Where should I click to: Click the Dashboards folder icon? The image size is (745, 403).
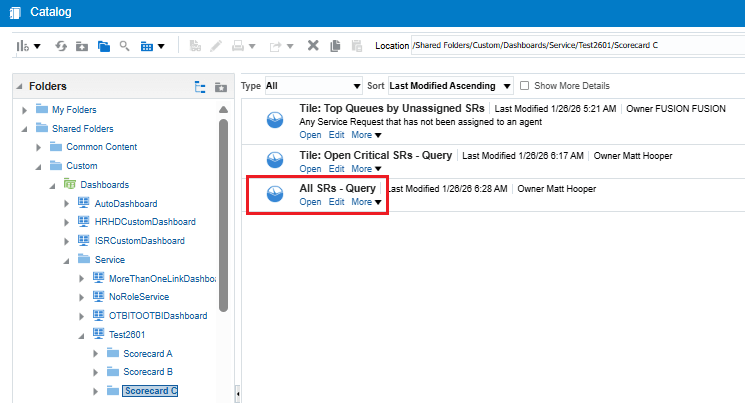(x=70, y=184)
